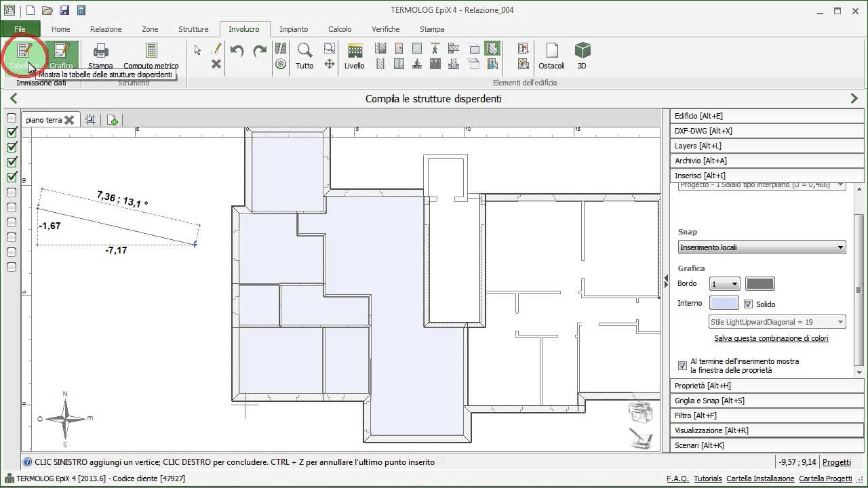Image resolution: width=868 pixels, height=488 pixels.
Task: Switch to the Impianto ribbon tab
Action: [294, 29]
